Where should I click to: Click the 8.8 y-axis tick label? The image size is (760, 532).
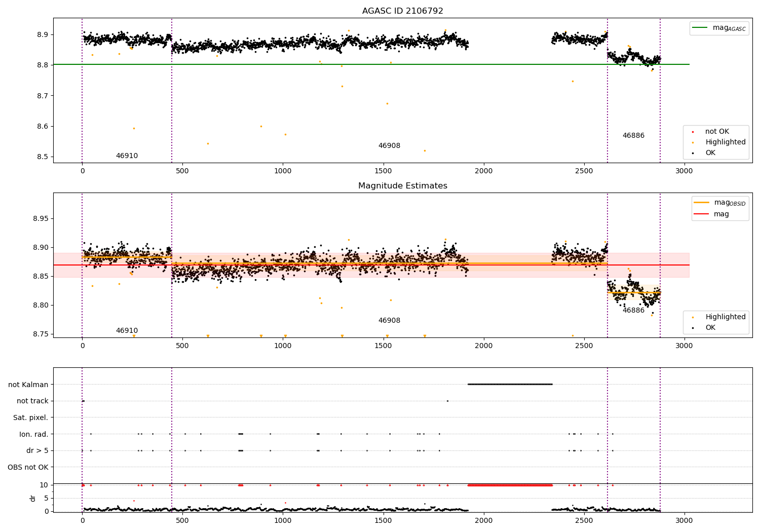(x=43, y=65)
